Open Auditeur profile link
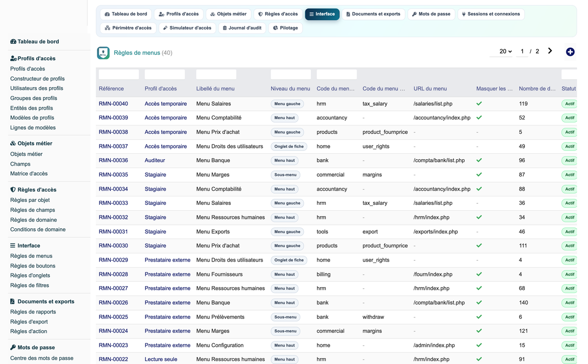This screenshot has height=364, width=588. click(x=155, y=161)
